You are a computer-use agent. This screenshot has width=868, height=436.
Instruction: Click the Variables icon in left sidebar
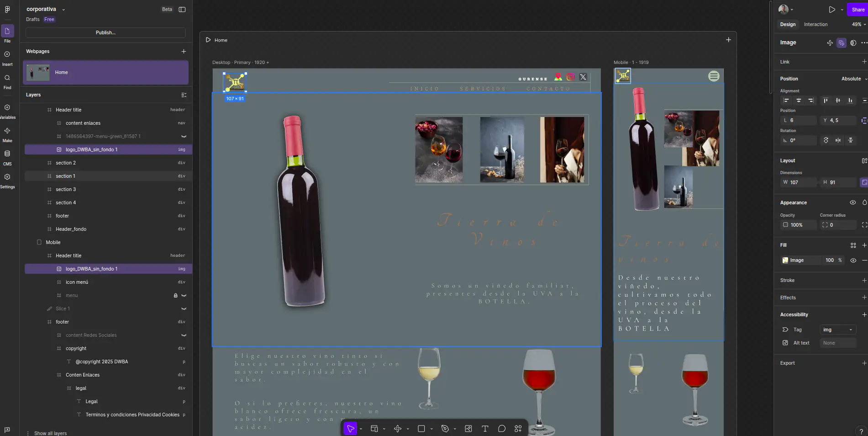point(7,110)
